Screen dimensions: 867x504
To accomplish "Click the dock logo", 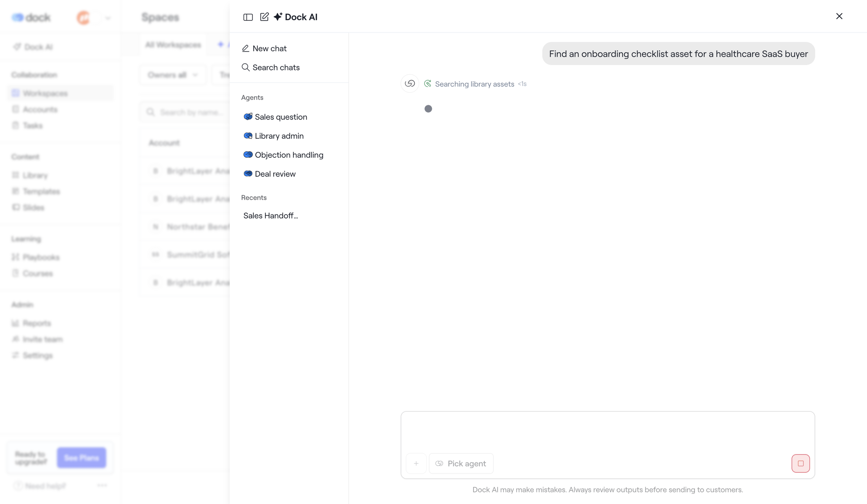I will [x=31, y=17].
